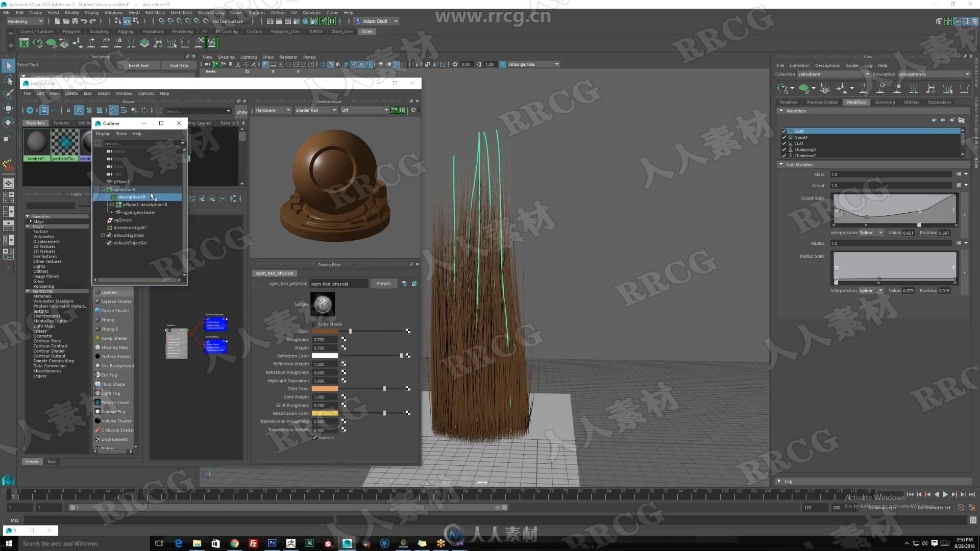The width and height of the screenshot is (980, 551).
Task: Toggle the Noise1 modifier checkbox
Action: pos(785,137)
